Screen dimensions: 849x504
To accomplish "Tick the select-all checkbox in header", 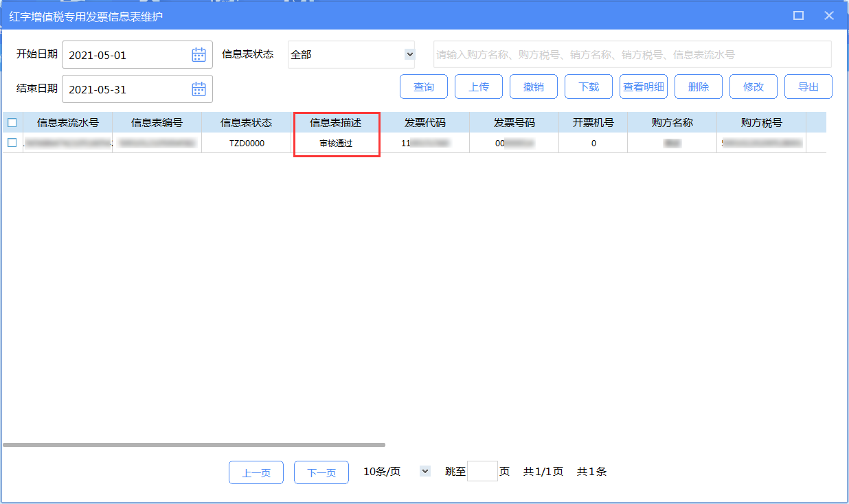I will click(12, 123).
